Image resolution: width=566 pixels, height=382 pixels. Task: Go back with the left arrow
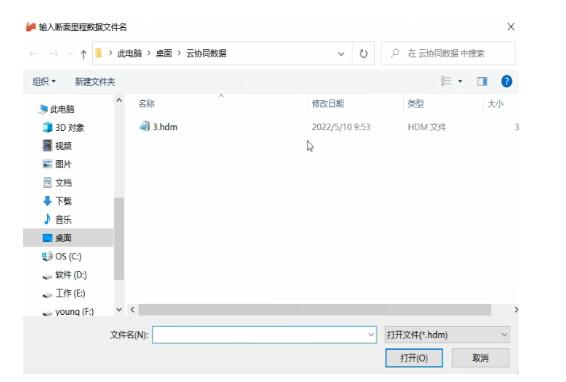point(34,54)
